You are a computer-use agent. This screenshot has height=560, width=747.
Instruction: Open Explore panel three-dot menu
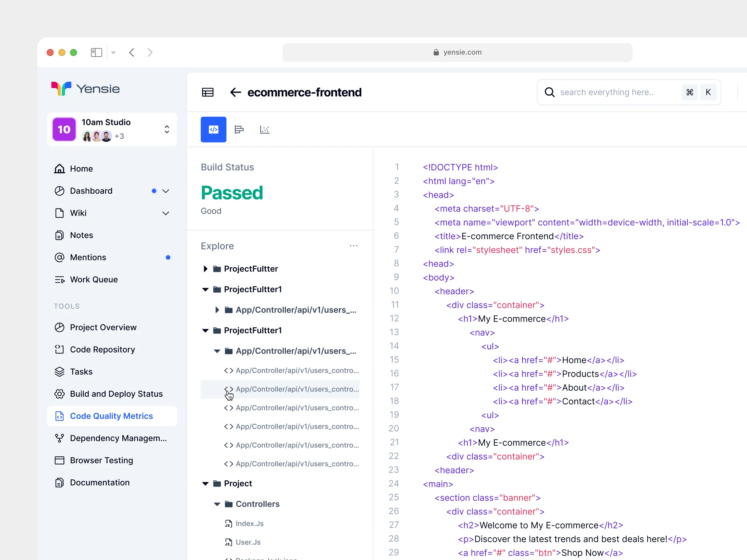[354, 246]
